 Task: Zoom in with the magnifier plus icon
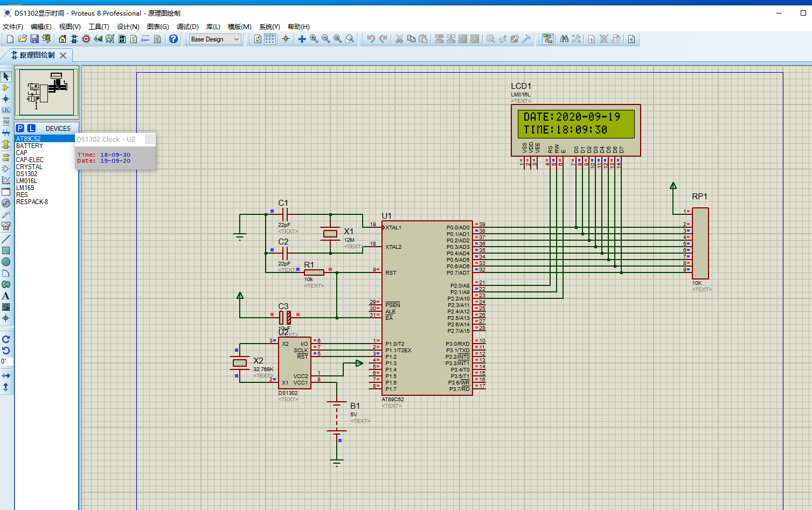314,39
